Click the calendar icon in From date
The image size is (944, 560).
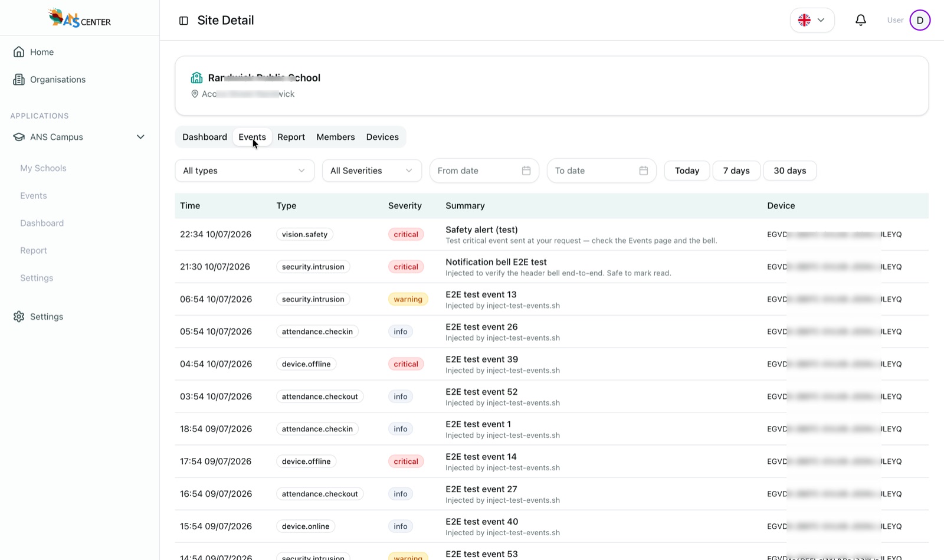click(x=526, y=171)
